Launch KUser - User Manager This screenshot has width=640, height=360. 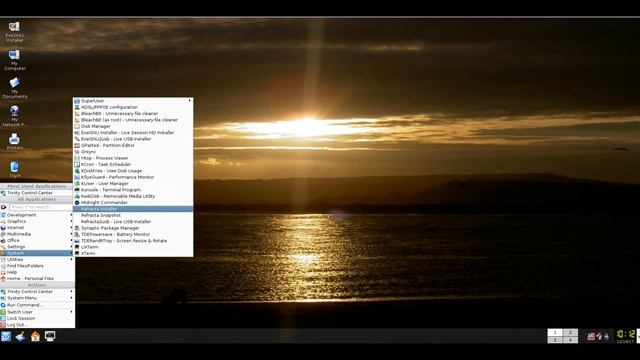(x=133, y=183)
